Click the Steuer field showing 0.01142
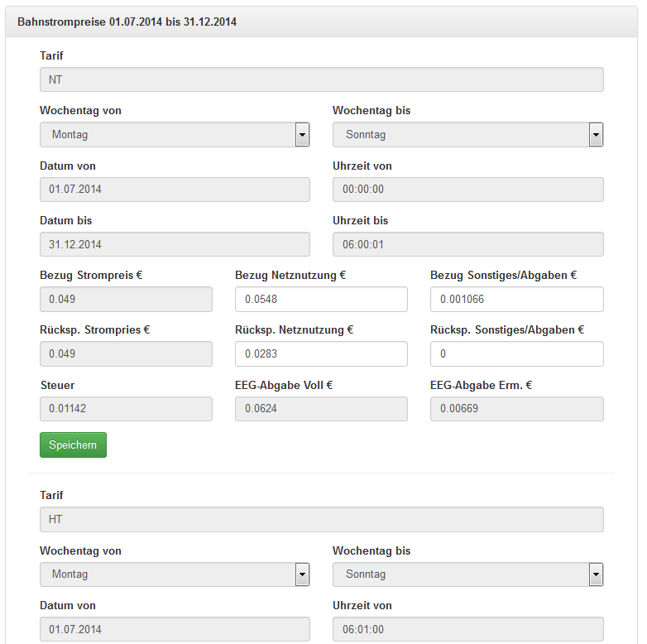The width and height of the screenshot is (647, 644). [x=126, y=409]
